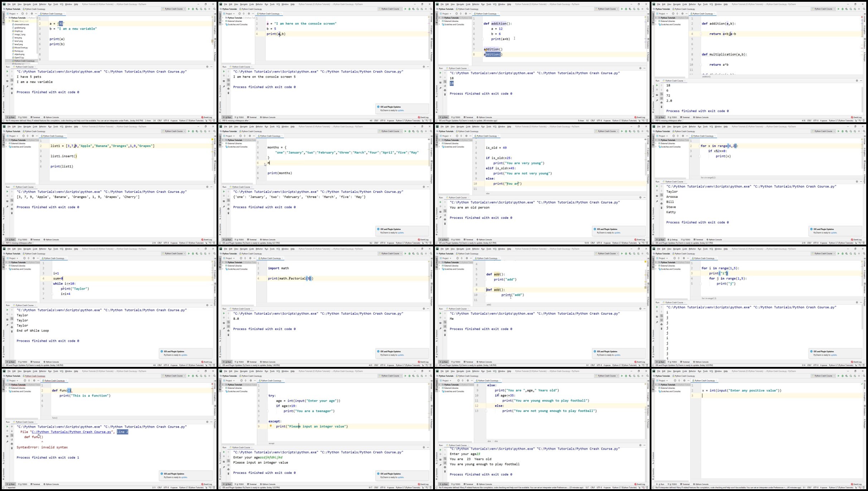Screen dimensions: 868x491
Task: Click trash icon in the 'Enter your age23' console
Action: tap(445, 471)
